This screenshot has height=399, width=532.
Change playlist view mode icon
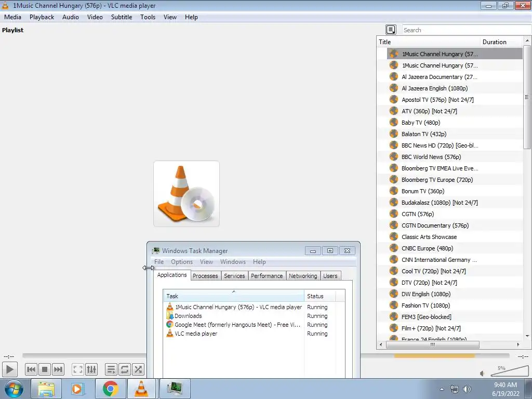391,30
